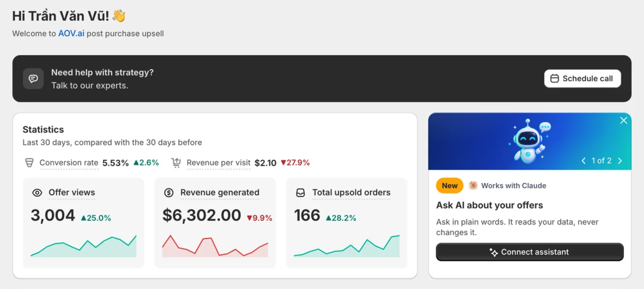The image size is (644, 289).
Task: Click the 28.2% increase indicator
Action: pyautogui.click(x=341, y=218)
